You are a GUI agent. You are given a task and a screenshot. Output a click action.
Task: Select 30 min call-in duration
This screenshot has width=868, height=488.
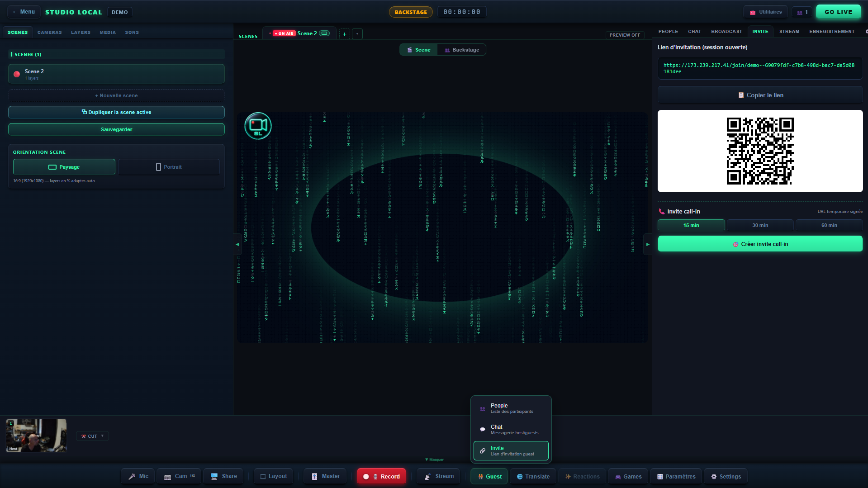pyautogui.click(x=760, y=225)
